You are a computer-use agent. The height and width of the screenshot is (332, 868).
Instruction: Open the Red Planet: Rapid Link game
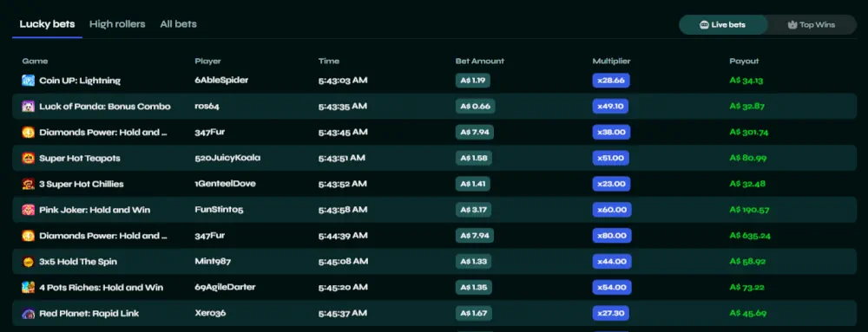[x=89, y=314]
